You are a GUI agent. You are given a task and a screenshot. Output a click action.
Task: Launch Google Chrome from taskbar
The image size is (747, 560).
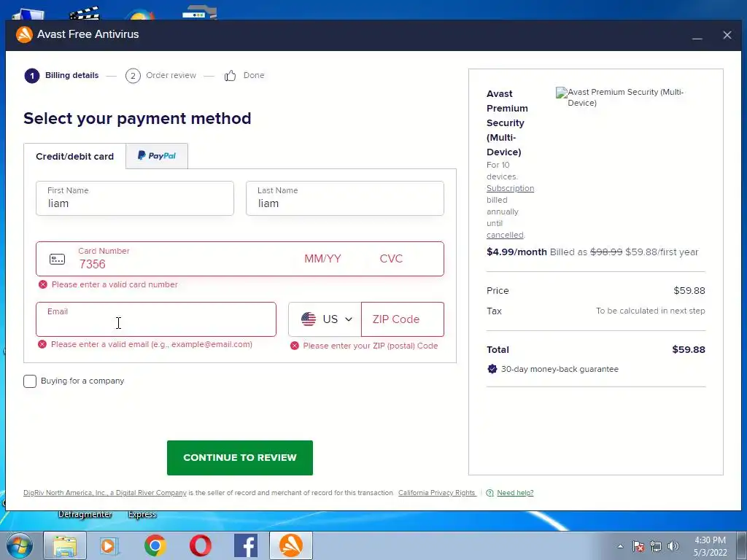point(155,545)
